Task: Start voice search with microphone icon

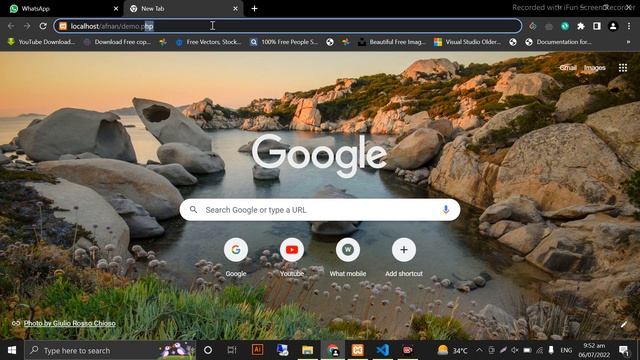Action: coord(446,210)
